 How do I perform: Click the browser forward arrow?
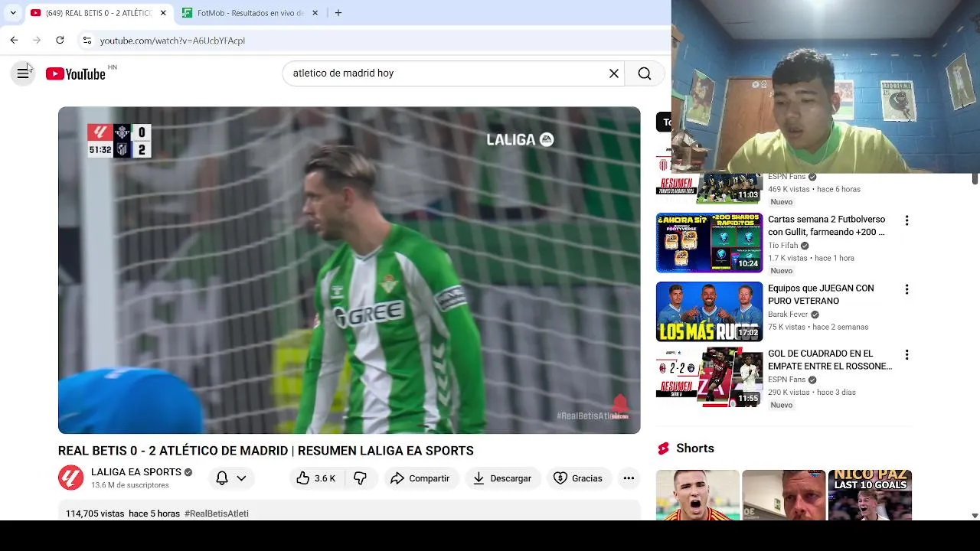[37, 40]
